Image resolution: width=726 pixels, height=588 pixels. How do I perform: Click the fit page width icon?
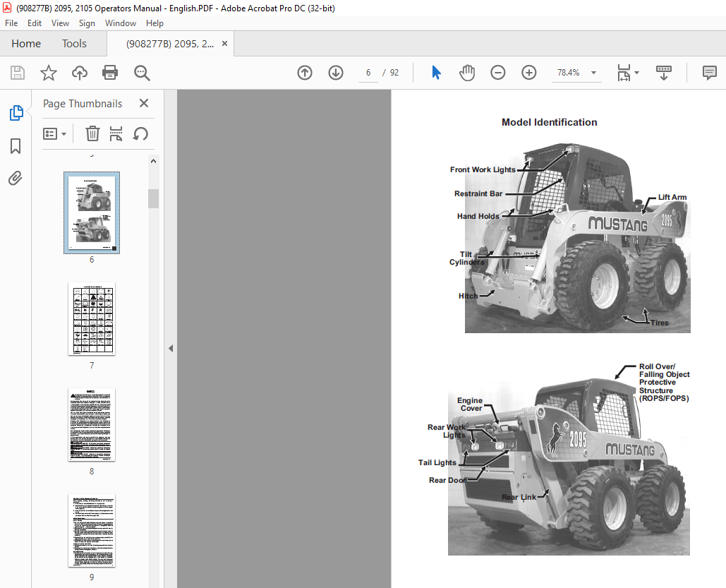624,73
